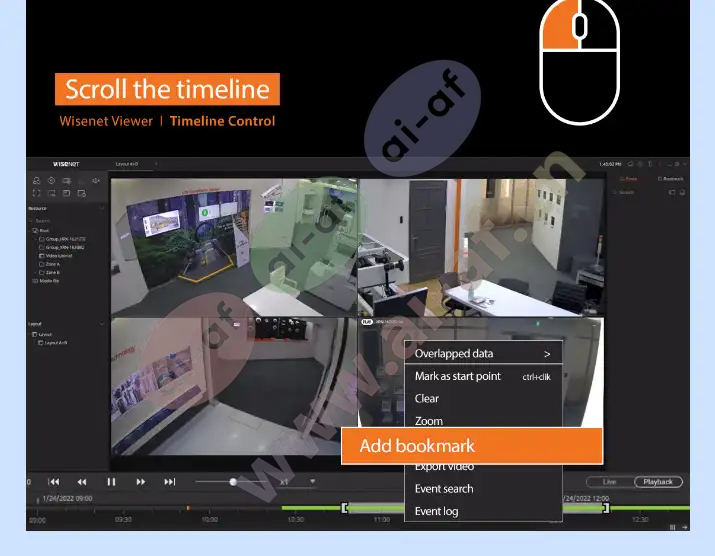Image resolution: width=715 pixels, height=556 pixels.
Task: Jump to previous chunk with skip-back button
Action: [54, 482]
